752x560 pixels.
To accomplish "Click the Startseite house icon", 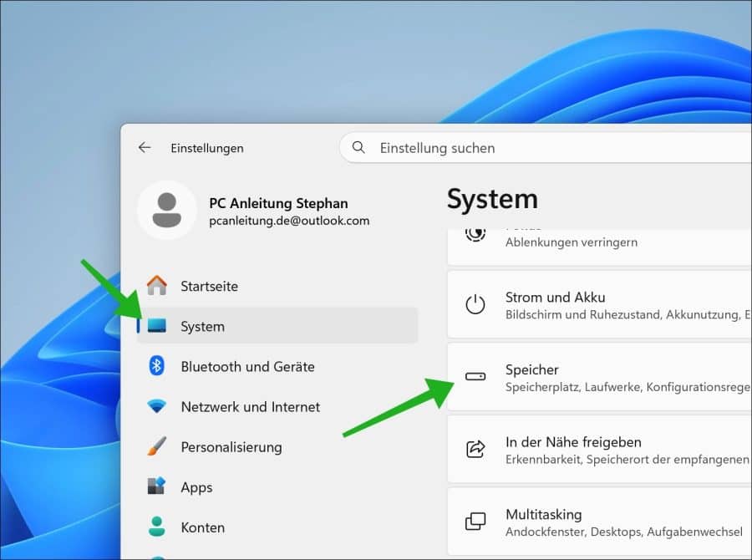I will pos(156,286).
